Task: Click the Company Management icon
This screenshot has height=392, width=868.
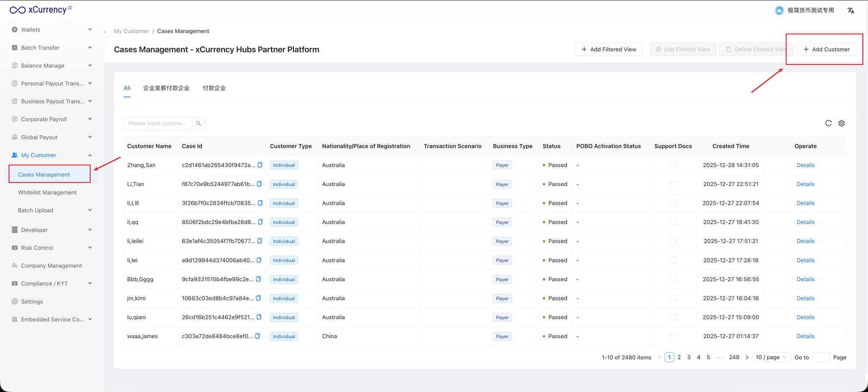Action: coord(15,266)
